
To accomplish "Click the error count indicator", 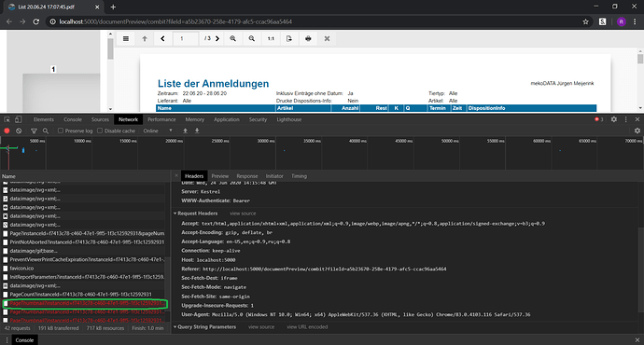I will click(599, 119).
